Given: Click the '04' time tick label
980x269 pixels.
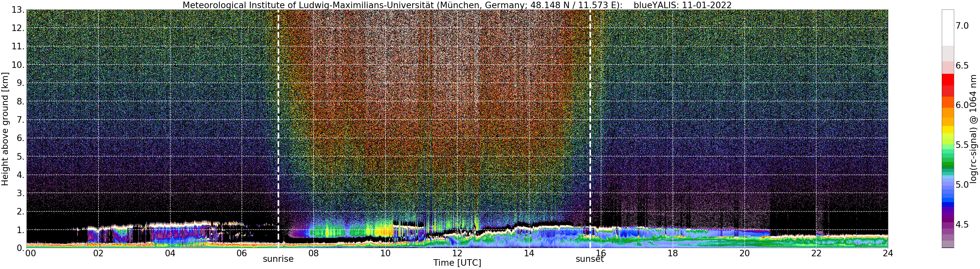Looking at the screenshot, I should pyautogui.click(x=170, y=253).
